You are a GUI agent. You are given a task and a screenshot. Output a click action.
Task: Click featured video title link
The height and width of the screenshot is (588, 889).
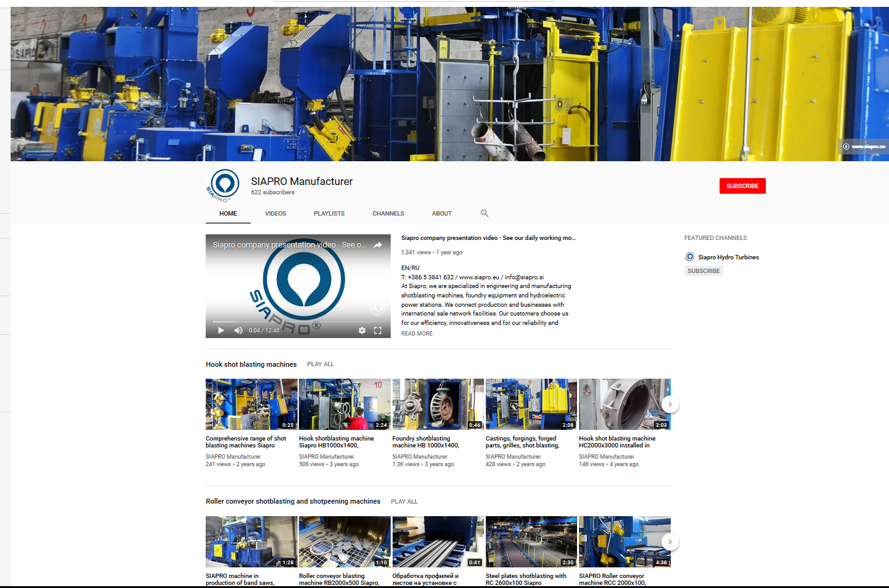point(488,238)
